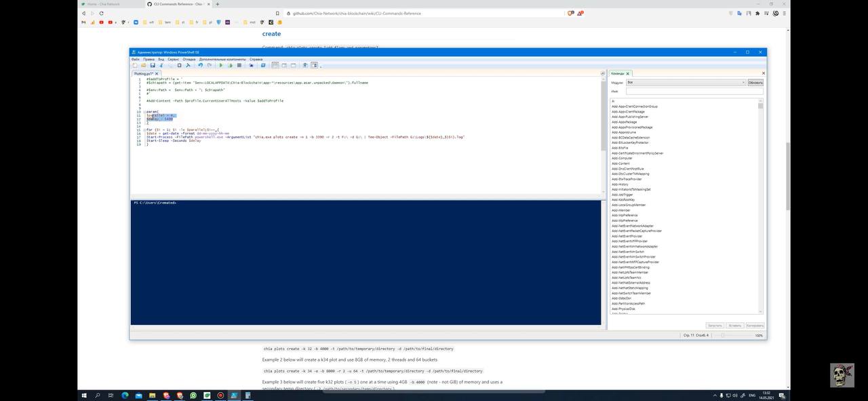Show script pane maximized layout icon
868x401 pixels.
point(293,65)
